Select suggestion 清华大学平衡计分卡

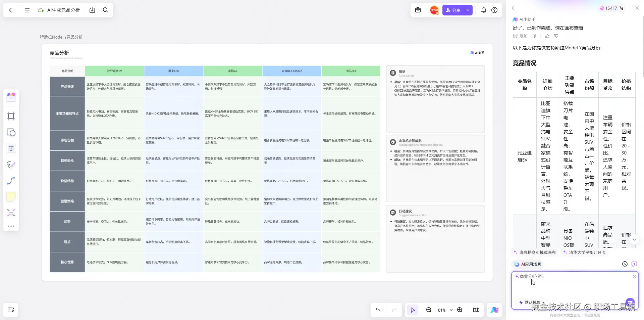(584, 252)
